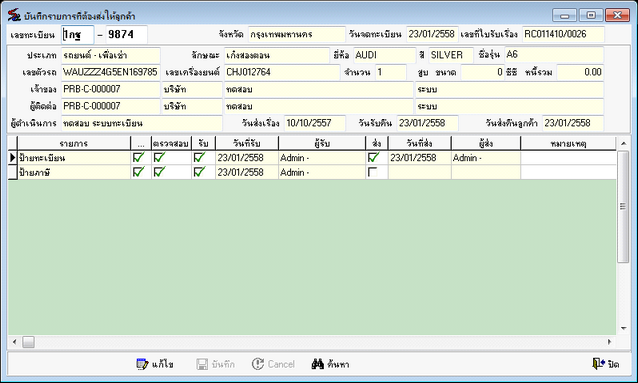Click วันที่ส่ง cell 23/01/2558 in first row
Image resolution: width=638 pixels, height=383 pixels.
pos(420,158)
